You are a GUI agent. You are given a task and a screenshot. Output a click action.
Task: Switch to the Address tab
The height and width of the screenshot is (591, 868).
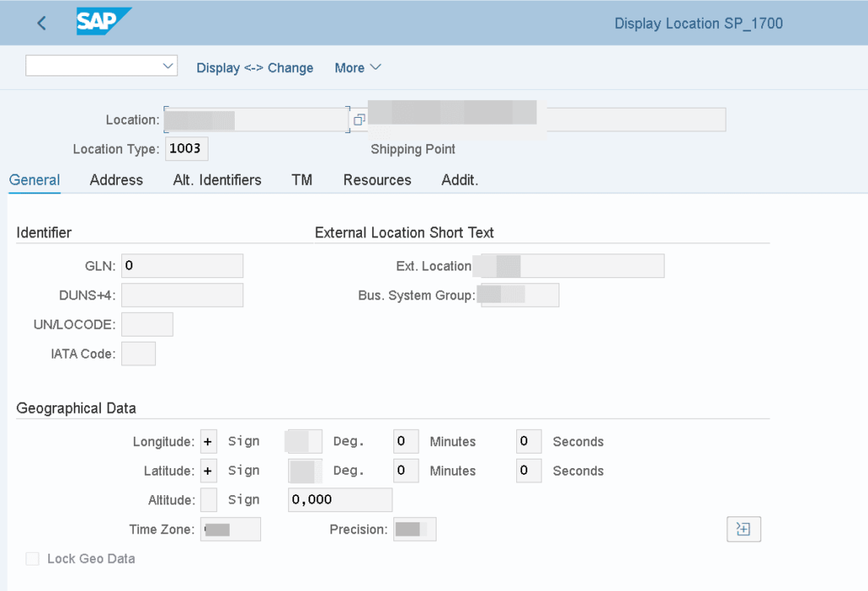click(x=116, y=180)
